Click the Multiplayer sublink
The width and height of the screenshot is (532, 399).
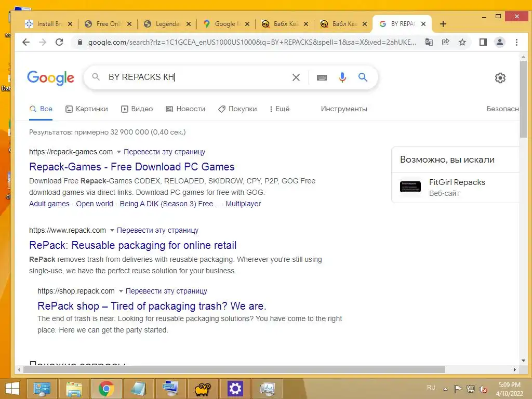(243, 204)
